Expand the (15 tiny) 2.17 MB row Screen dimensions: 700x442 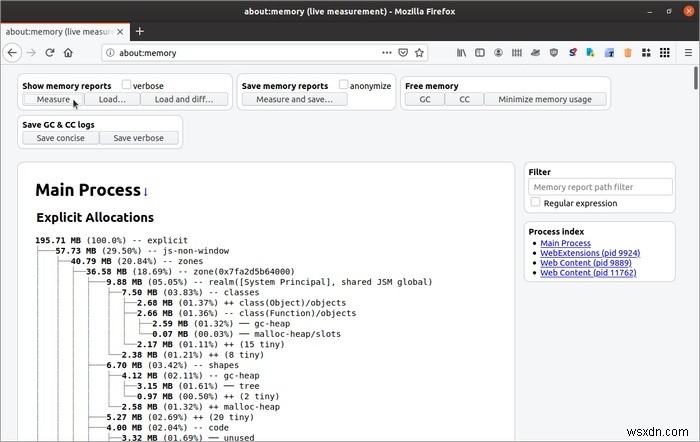coord(211,344)
